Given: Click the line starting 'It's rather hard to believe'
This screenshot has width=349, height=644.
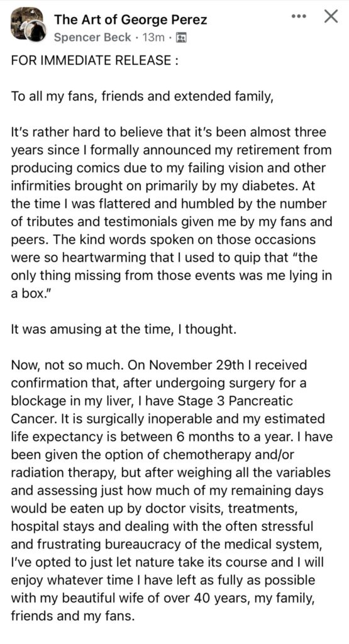Looking at the screenshot, I should point(169,132).
